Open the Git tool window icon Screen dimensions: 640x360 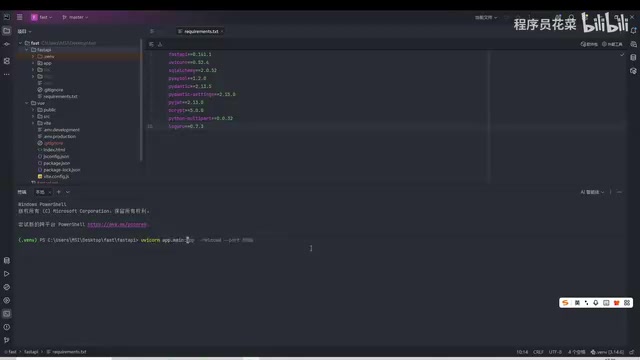(7, 340)
